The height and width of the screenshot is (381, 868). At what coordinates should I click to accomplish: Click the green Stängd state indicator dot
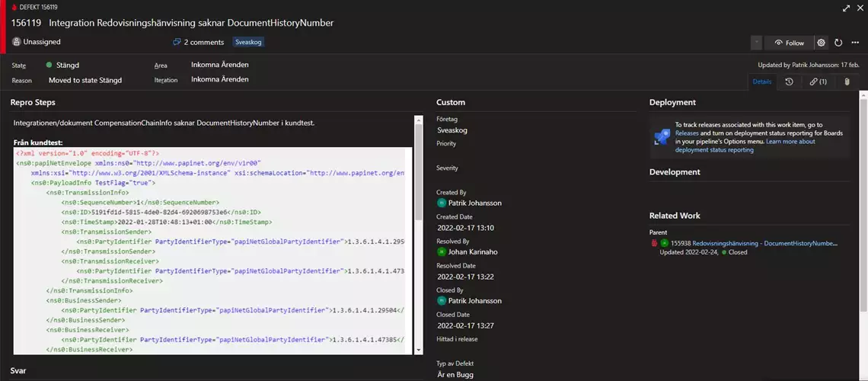point(49,65)
